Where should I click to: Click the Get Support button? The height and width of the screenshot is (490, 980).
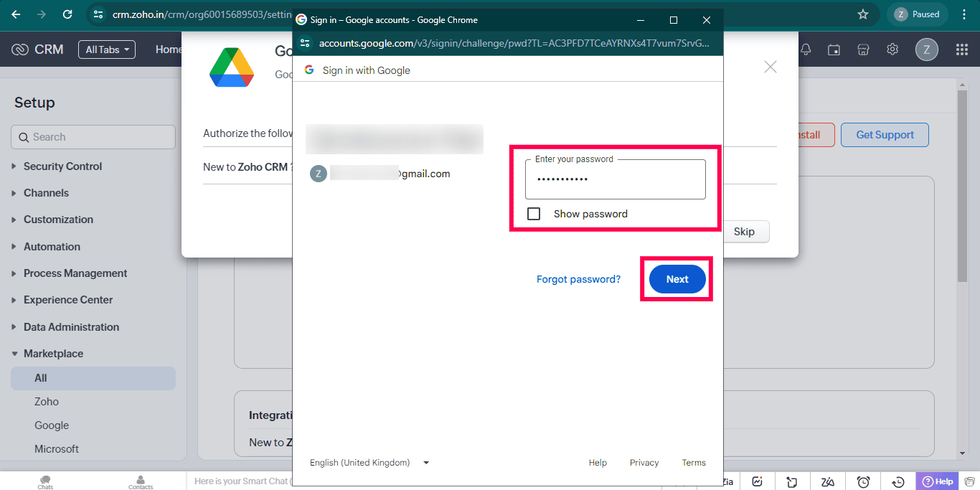(885, 135)
